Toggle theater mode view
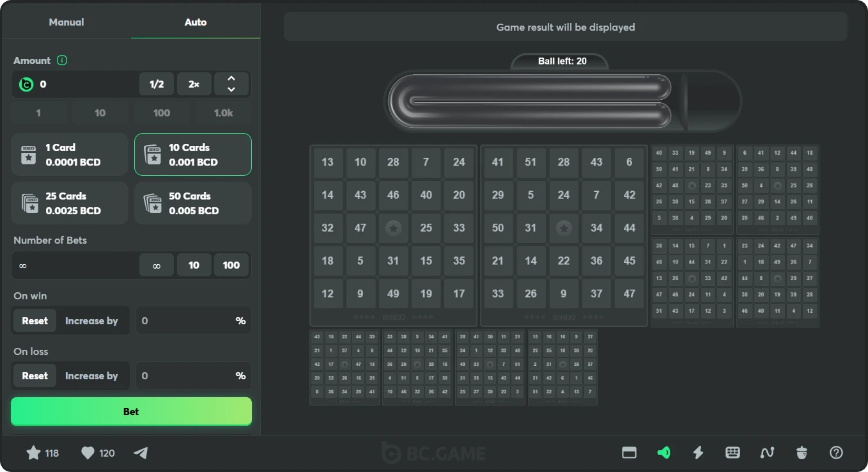This screenshot has height=472, width=868. 629,452
